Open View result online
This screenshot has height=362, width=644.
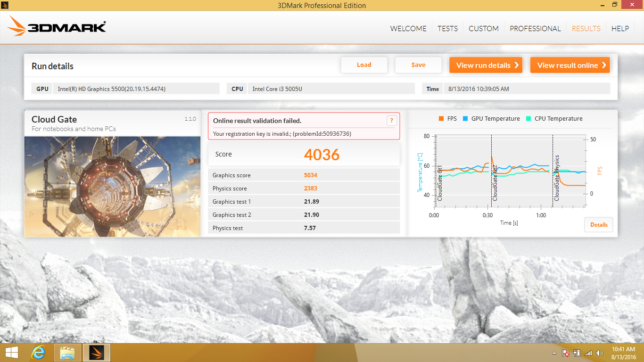coord(570,65)
